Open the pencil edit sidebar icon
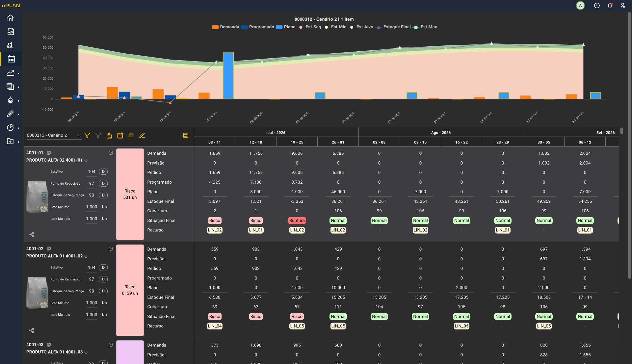Screen dimensions: 632x364 point(11,114)
